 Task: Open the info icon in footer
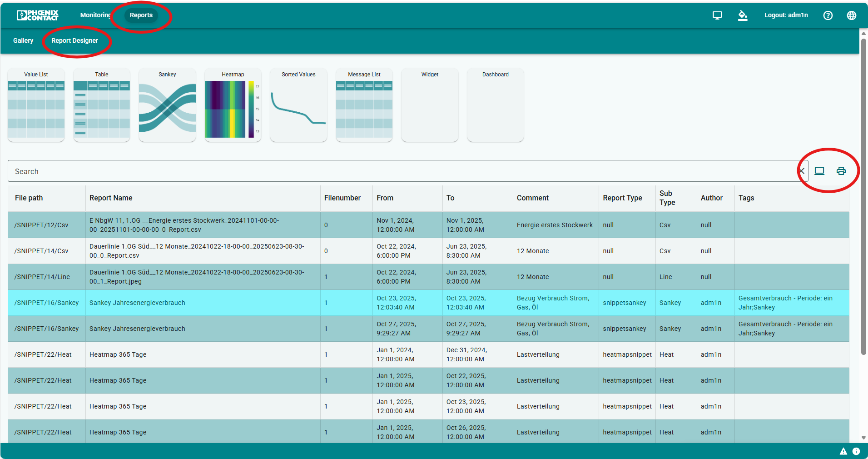(856, 451)
